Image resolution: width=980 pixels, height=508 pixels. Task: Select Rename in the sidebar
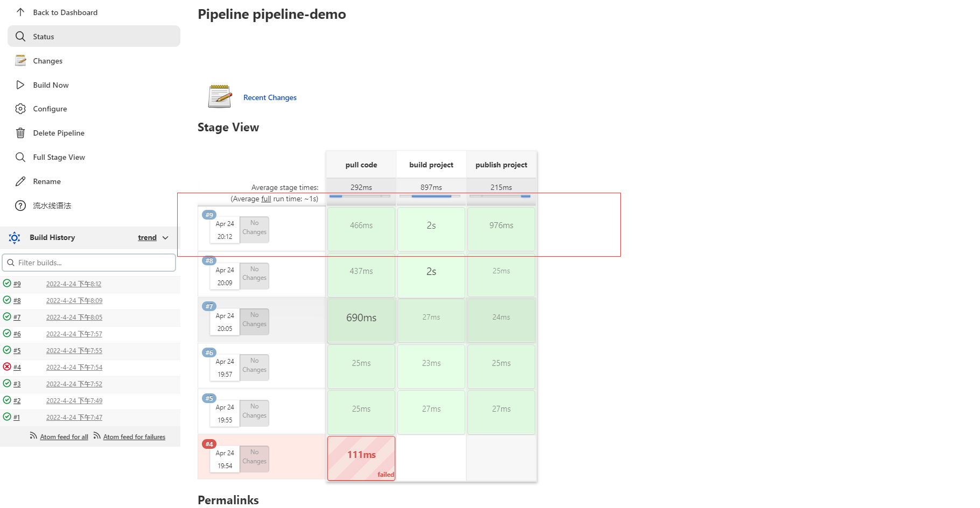(94, 181)
